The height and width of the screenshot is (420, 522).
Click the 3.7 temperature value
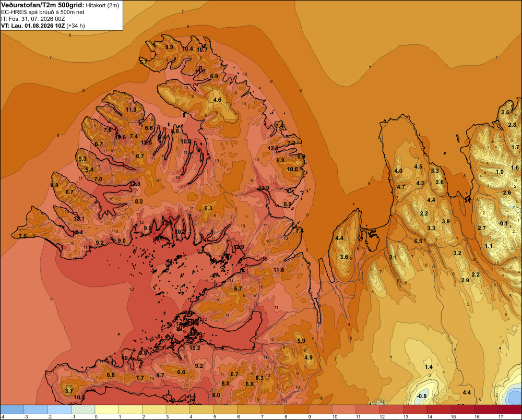(x=69, y=391)
